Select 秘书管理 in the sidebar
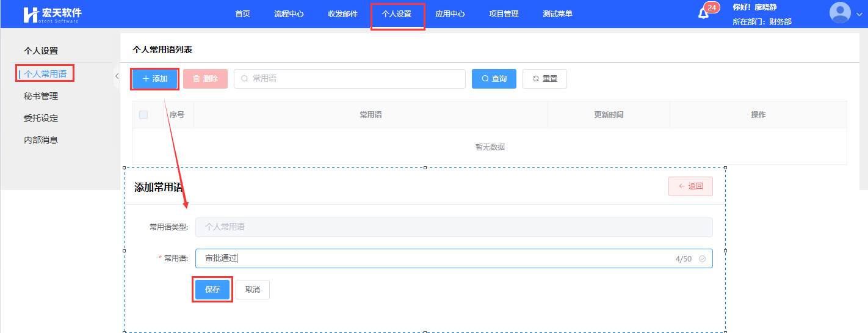Viewport: 868px width, 333px height. pos(41,96)
